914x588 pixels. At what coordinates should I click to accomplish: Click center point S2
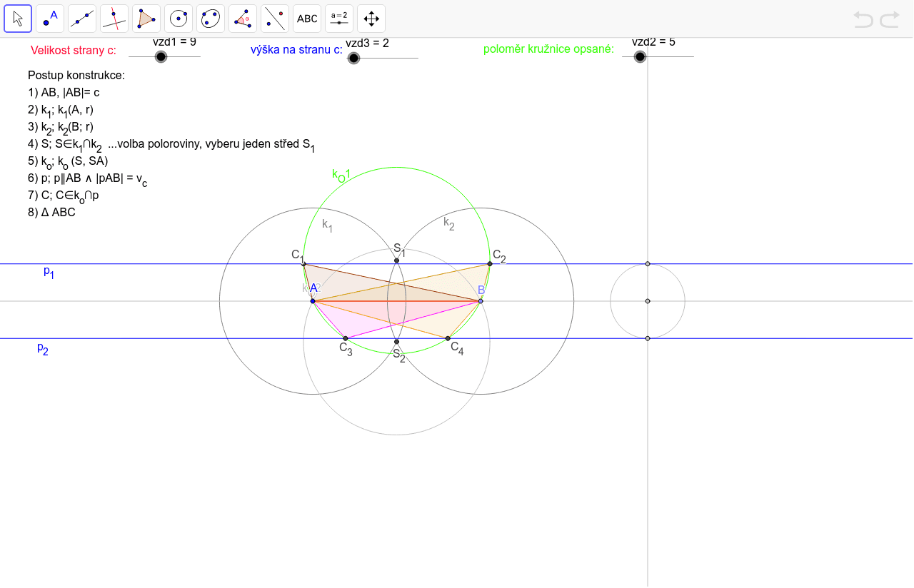tap(397, 343)
